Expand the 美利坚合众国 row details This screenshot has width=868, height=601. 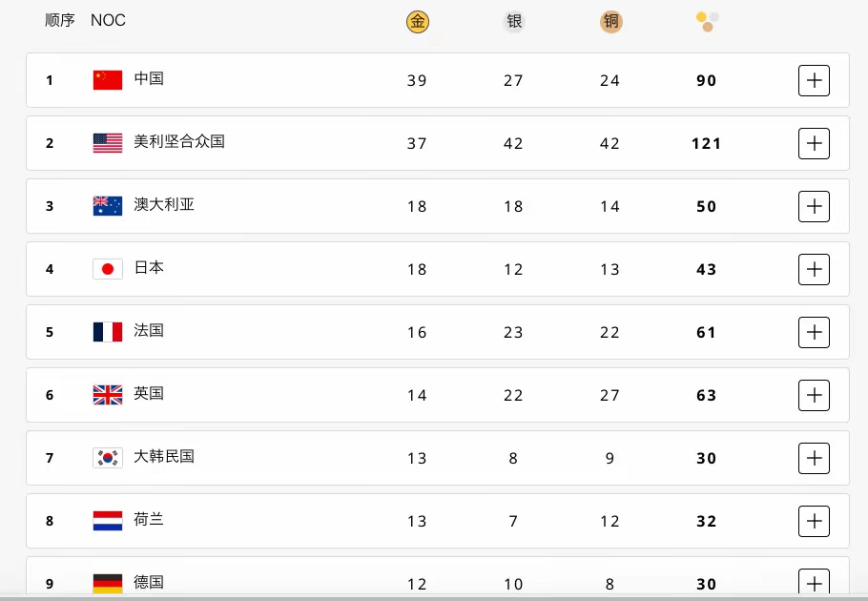(814, 143)
